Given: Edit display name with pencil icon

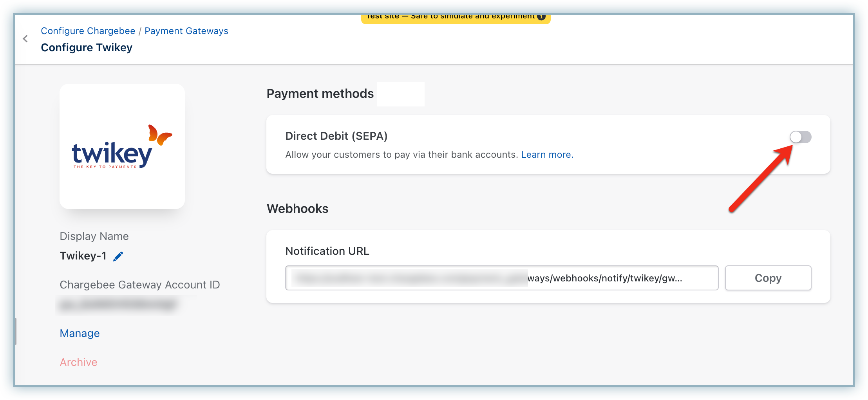Looking at the screenshot, I should pos(118,256).
